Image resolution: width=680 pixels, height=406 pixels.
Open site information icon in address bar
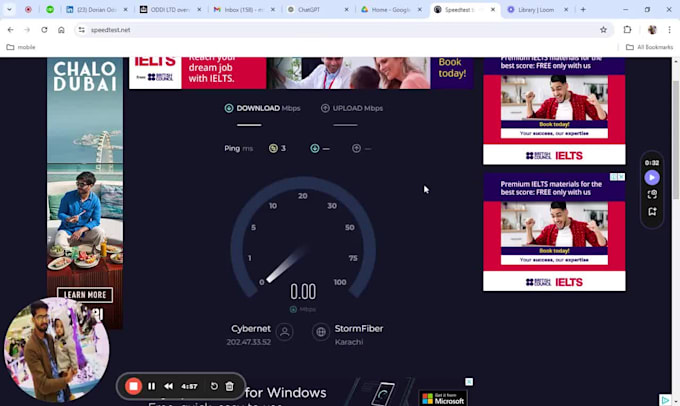point(82,29)
